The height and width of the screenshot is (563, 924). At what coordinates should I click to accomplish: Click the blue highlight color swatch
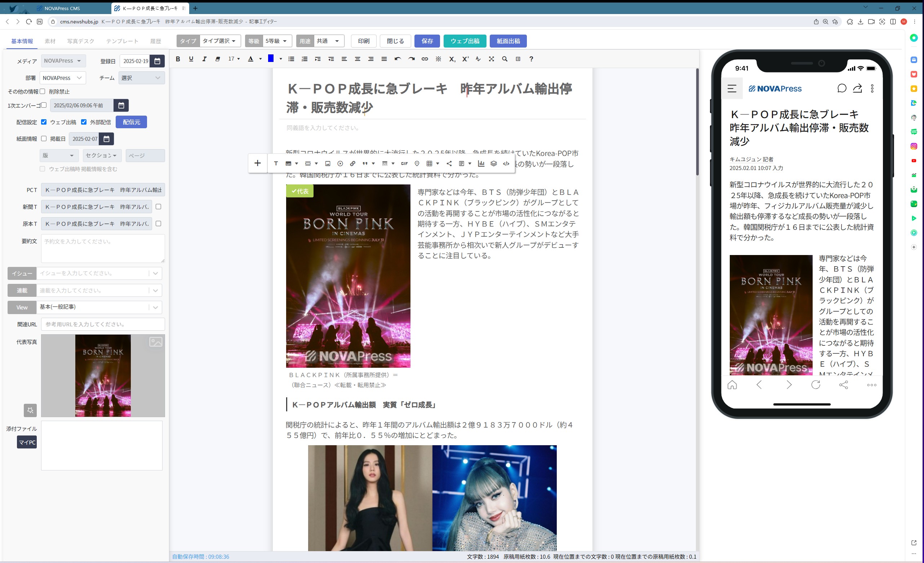click(x=270, y=58)
